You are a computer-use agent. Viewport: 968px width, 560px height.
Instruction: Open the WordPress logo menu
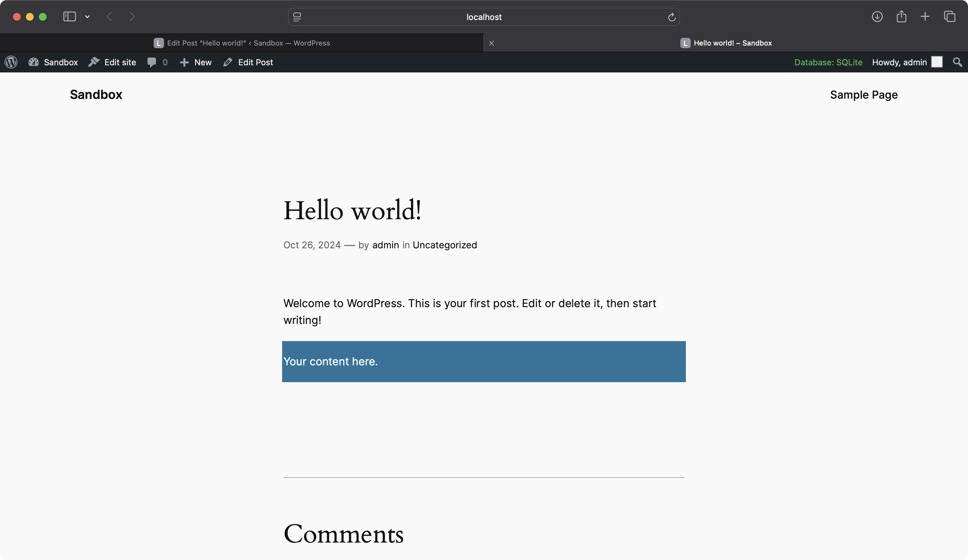coord(11,62)
